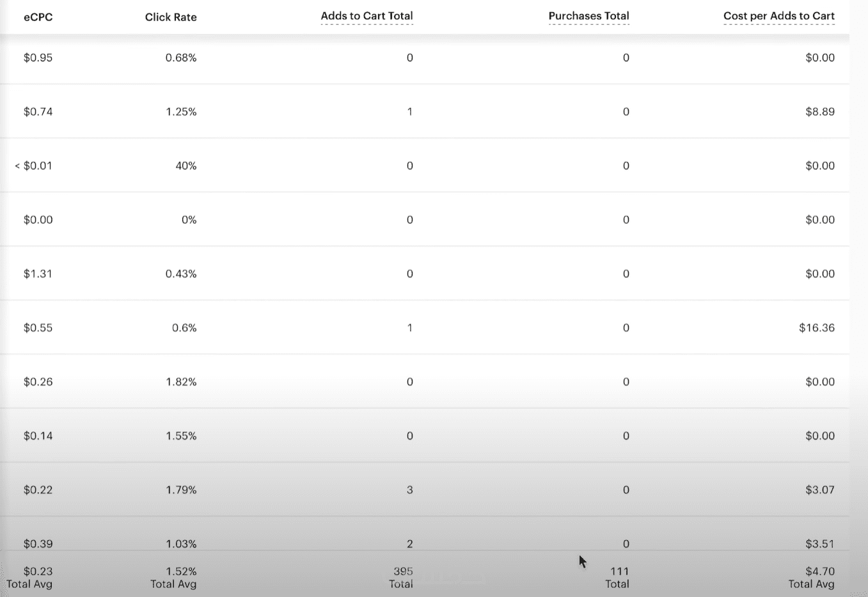The image size is (868, 597).
Task: Click the Adds to Cart Total header
Action: (x=367, y=16)
